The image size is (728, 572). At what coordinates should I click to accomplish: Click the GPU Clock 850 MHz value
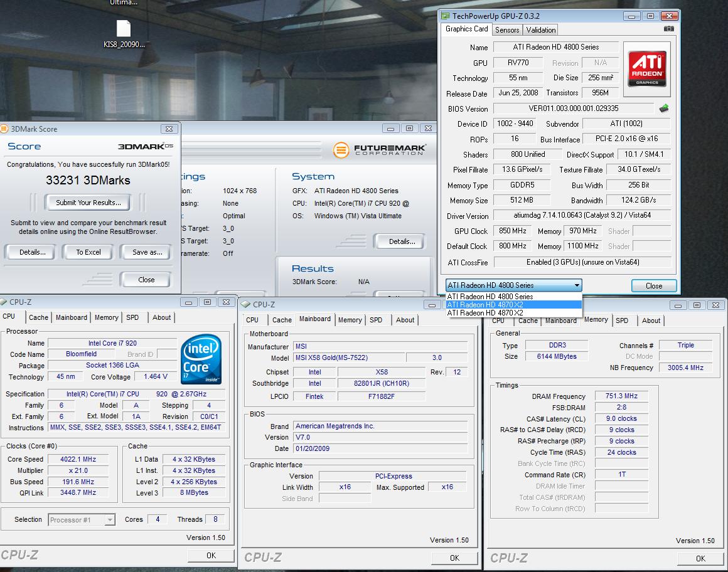[513, 231]
